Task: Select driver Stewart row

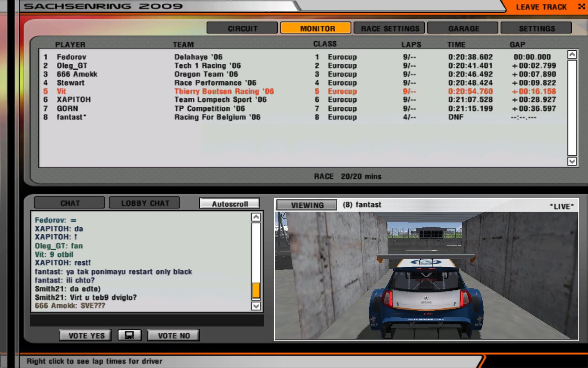Action: click(302, 83)
